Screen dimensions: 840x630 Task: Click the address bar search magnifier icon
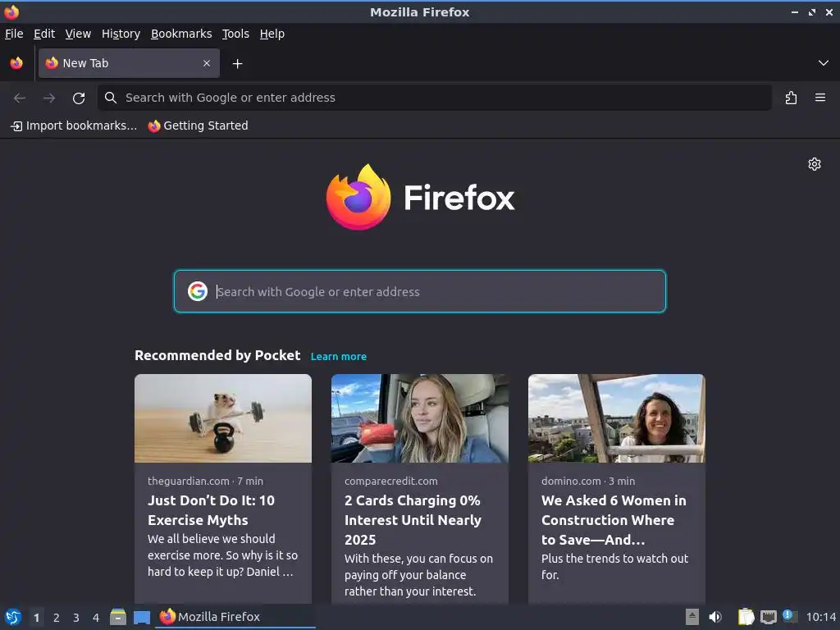coord(111,98)
